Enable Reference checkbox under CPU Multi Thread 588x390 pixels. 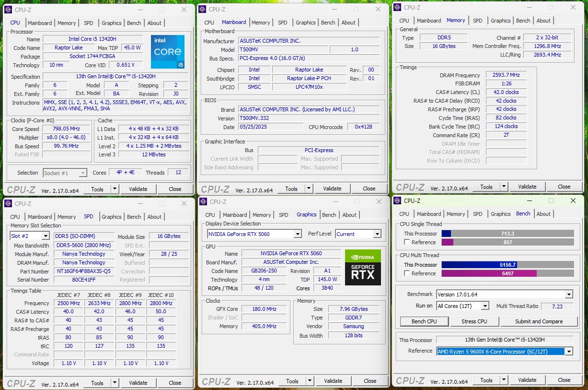tap(407, 273)
